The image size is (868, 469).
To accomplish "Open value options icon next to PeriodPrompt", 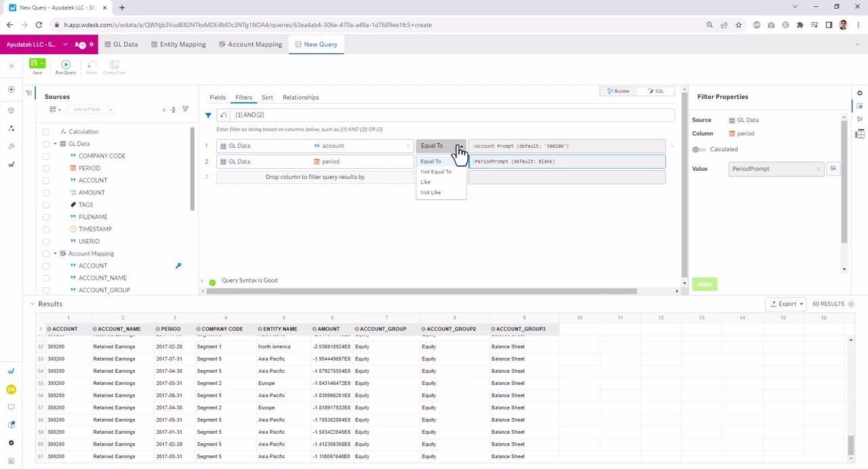I will pos(833,169).
